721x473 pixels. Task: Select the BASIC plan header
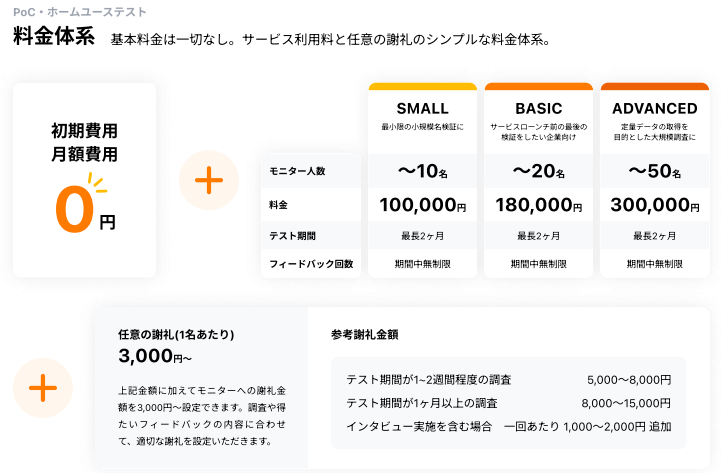538,108
